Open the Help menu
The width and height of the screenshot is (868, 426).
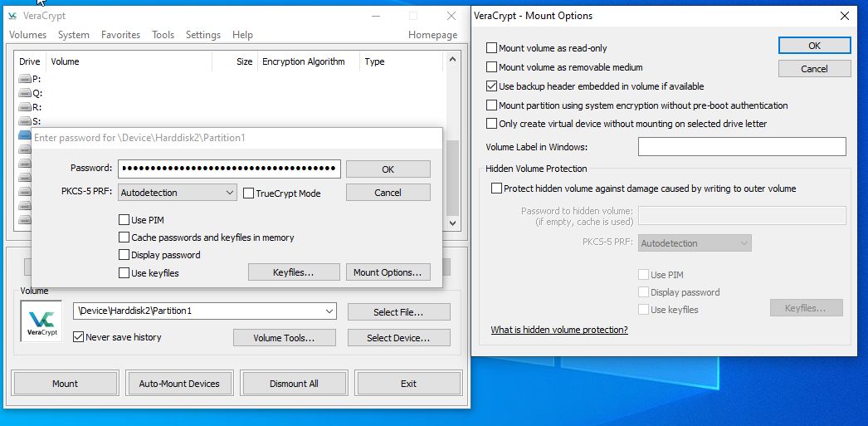242,35
